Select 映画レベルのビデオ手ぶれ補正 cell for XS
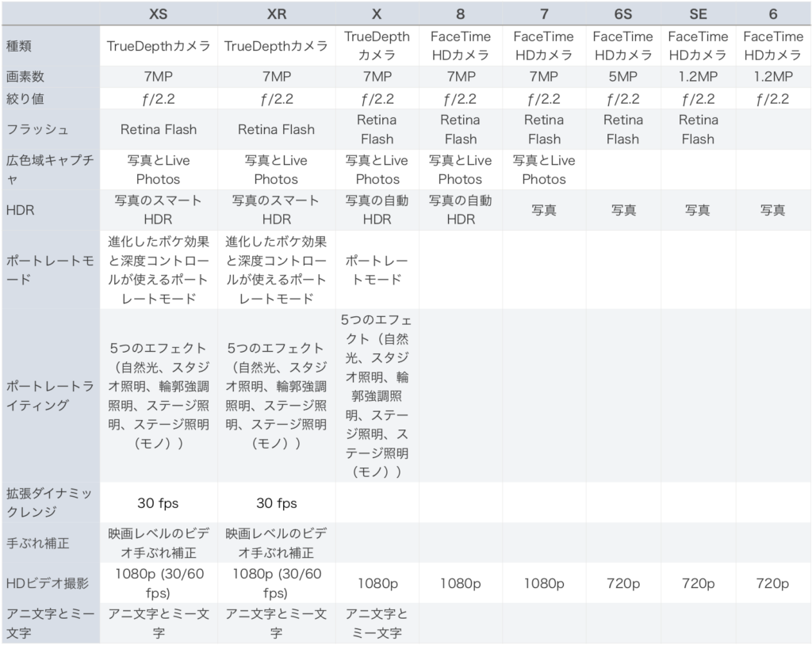The width and height of the screenshot is (812, 645). click(159, 543)
